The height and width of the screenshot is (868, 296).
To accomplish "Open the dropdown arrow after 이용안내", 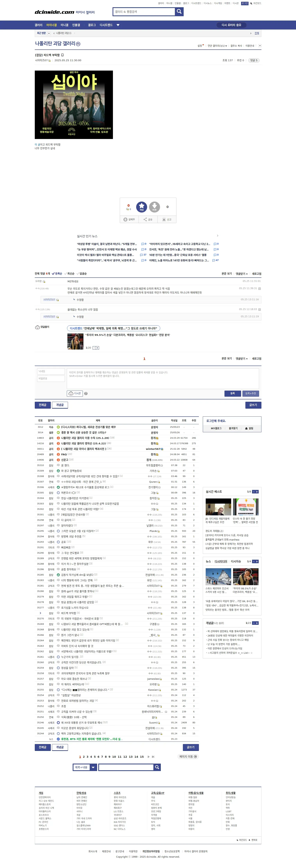I will pos(260,46).
